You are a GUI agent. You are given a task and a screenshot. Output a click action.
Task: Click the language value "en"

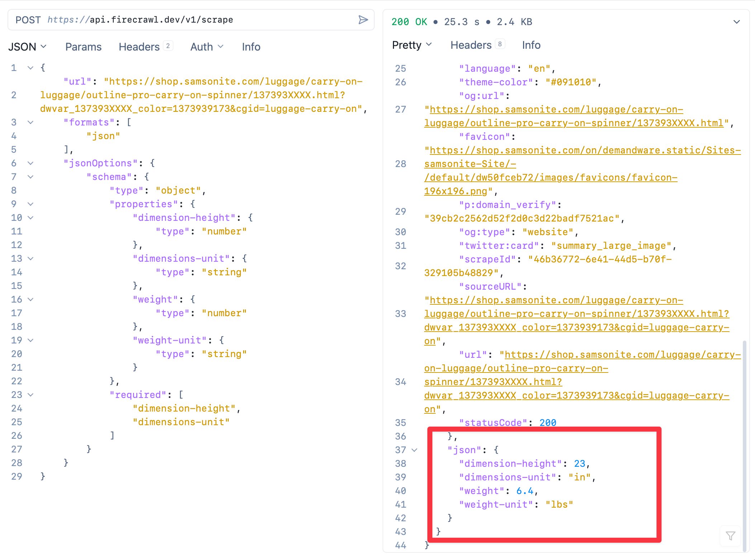539,68
